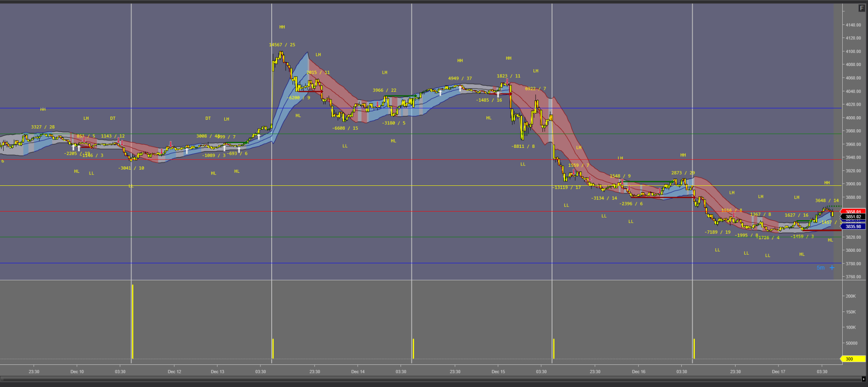The image size is (868, 387).
Task: Click the red 3858.01 price marker
Action: tap(853, 212)
